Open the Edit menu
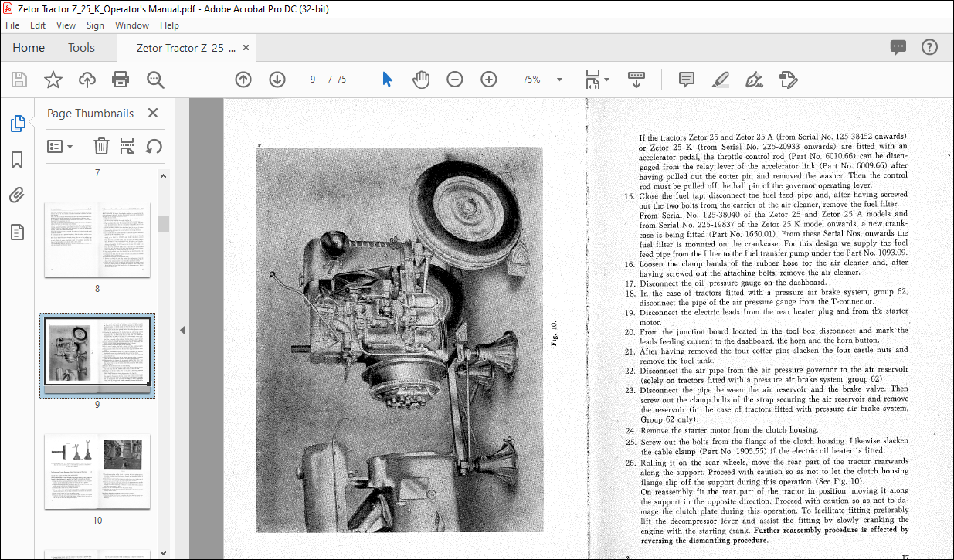The height and width of the screenshot is (560, 954). (38, 25)
